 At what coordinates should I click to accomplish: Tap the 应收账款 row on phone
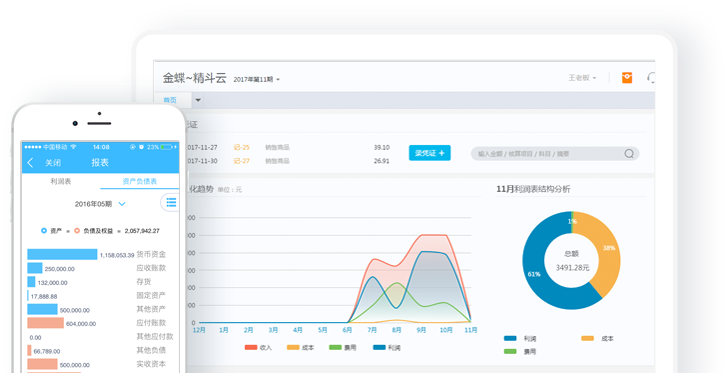[97, 268]
